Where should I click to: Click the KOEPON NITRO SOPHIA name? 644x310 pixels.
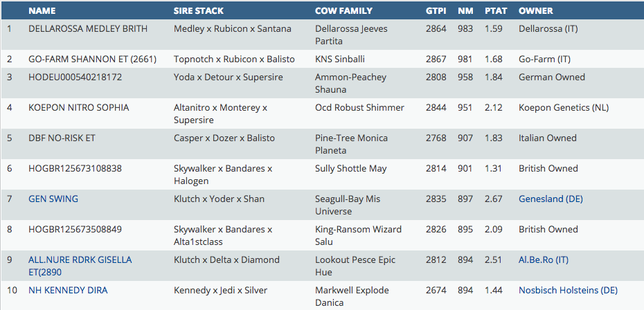78,108
